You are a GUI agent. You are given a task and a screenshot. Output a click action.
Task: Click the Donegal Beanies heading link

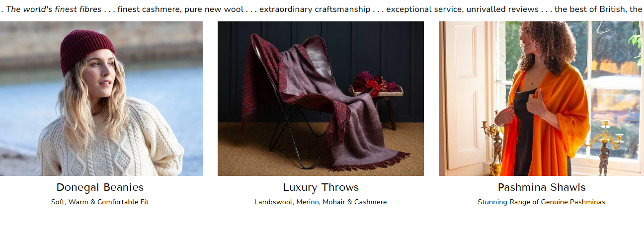coord(100,187)
